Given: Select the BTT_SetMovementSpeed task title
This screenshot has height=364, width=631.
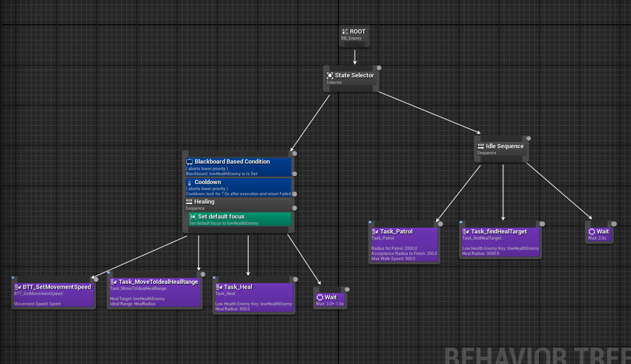Looking at the screenshot, I should tap(57, 287).
